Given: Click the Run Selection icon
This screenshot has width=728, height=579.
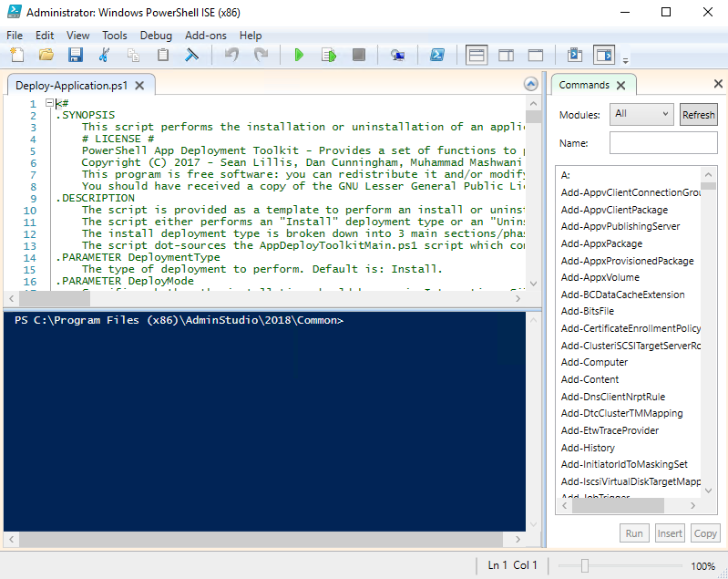Looking at the screenshot, I should coord(329,56).
